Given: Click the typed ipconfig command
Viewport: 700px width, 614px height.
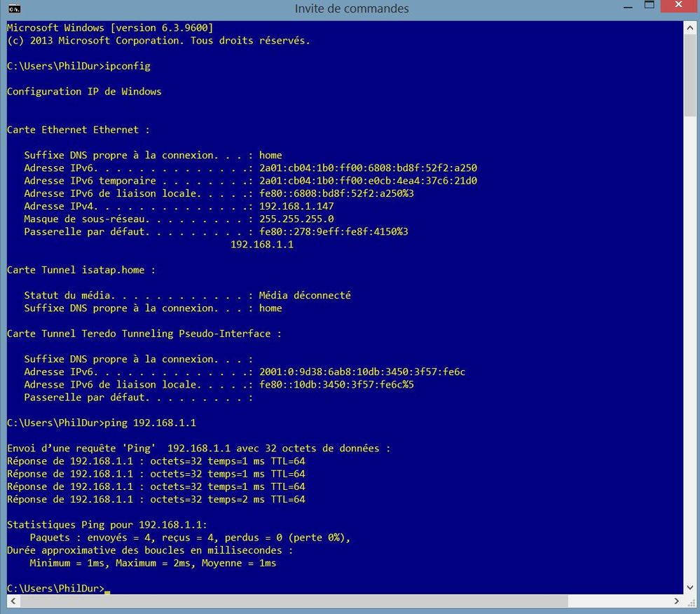Looking at the screenshot, I should [x=127, y=66].
